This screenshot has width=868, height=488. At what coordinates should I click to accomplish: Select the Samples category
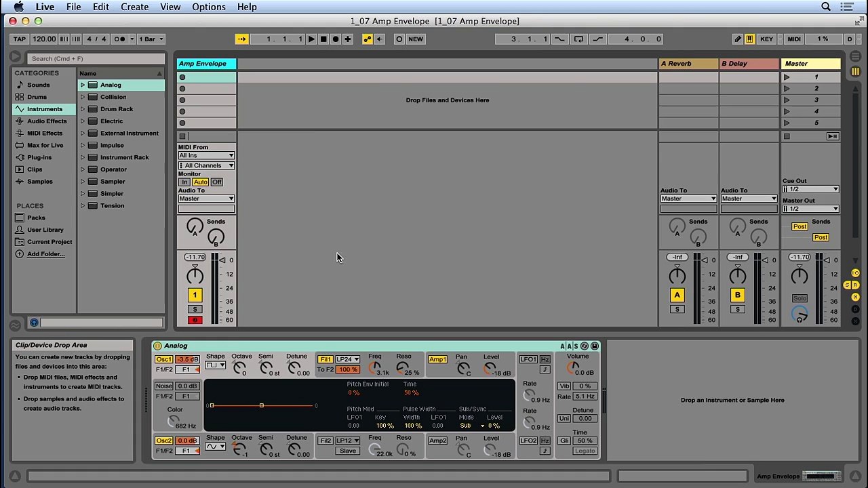39,182
